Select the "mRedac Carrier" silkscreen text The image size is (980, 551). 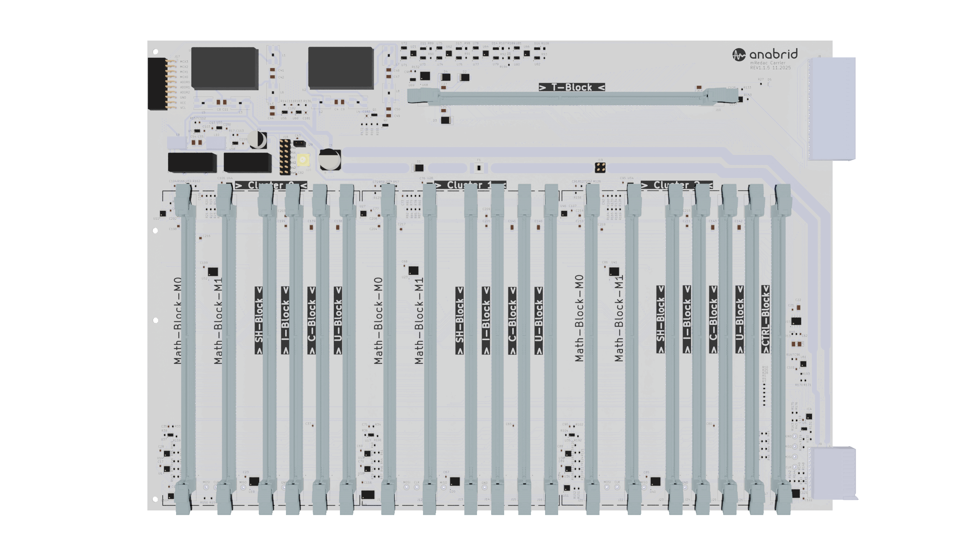coord(768,63)
